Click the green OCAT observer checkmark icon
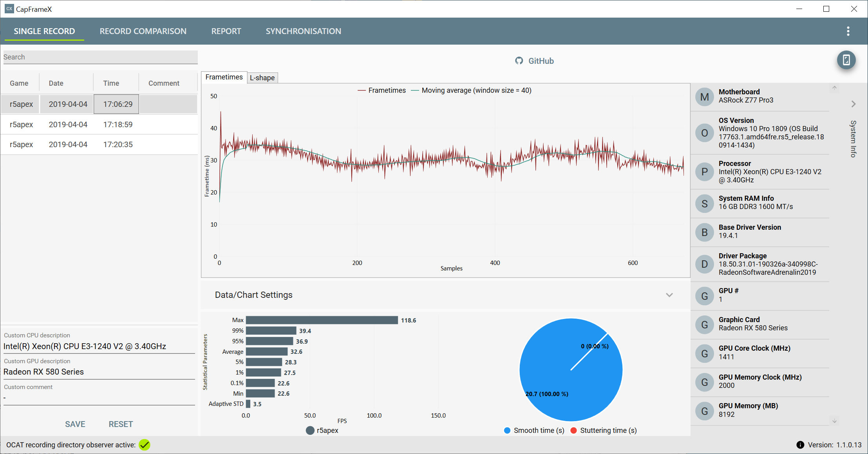Viewport: 868px width, 454px height. [x=145, y=445]
